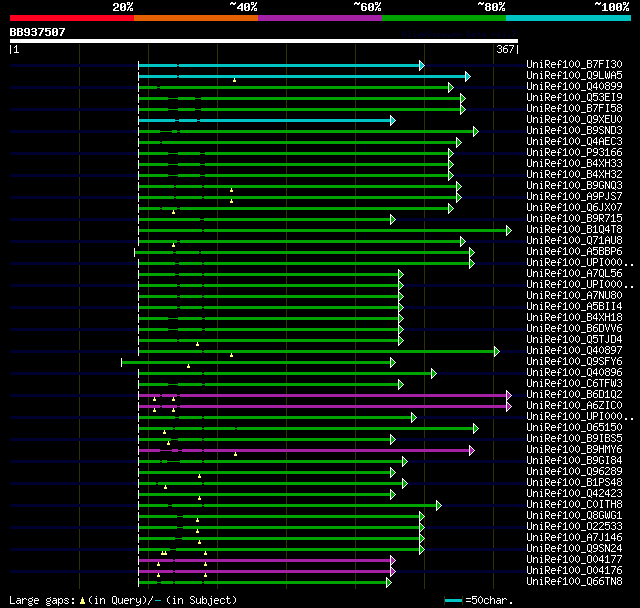
Task: Select the UniRef100_B9HMY6 label
Action: 574,450
